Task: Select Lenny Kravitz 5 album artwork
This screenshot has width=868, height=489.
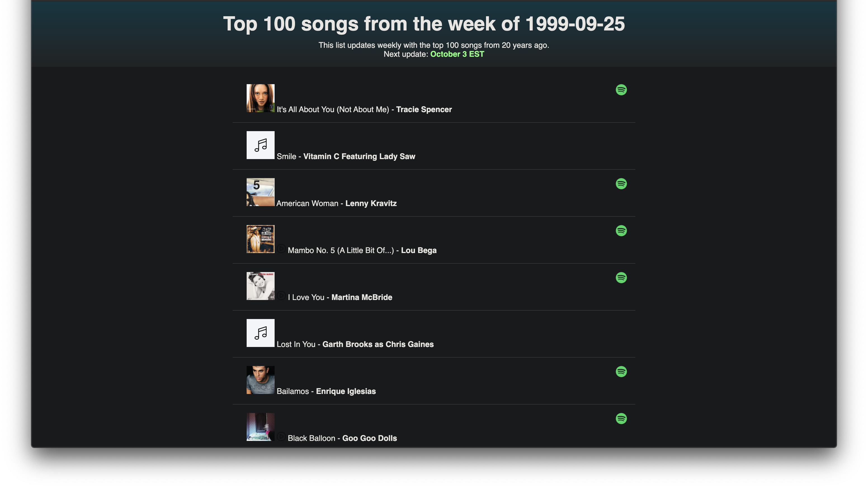Action: (x=260, y=192)
